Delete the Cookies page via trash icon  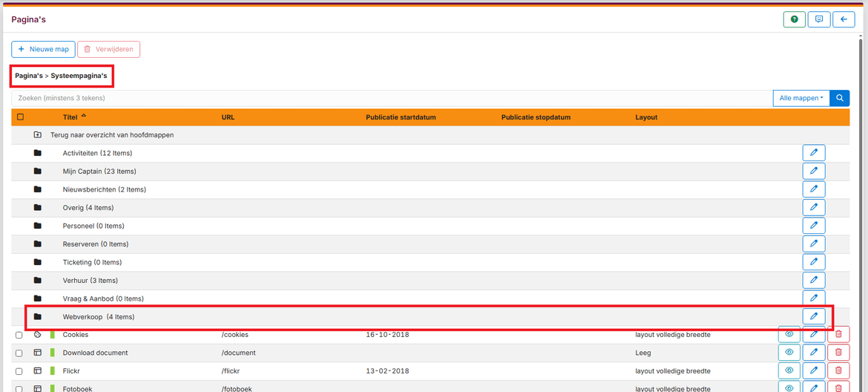(x=838, y=335)
